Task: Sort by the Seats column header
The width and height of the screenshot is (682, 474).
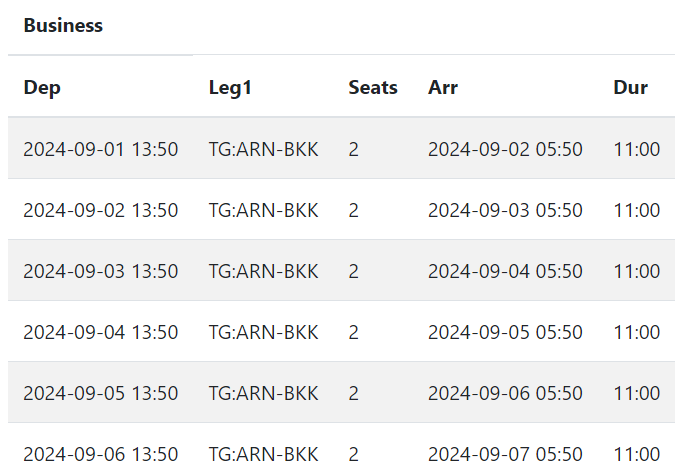Action: 373,87
